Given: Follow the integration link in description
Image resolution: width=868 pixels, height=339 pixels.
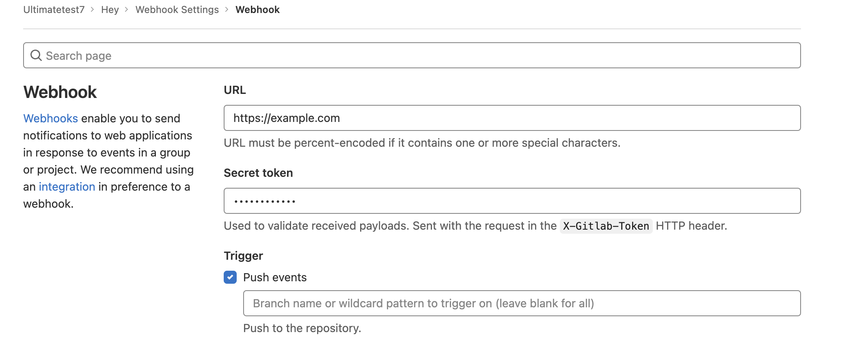Looking at the screenshot, I should coord(67,187).
